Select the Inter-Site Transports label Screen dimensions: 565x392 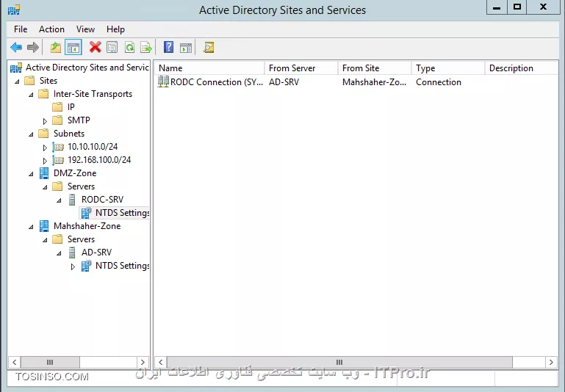(x=93, y=94)
